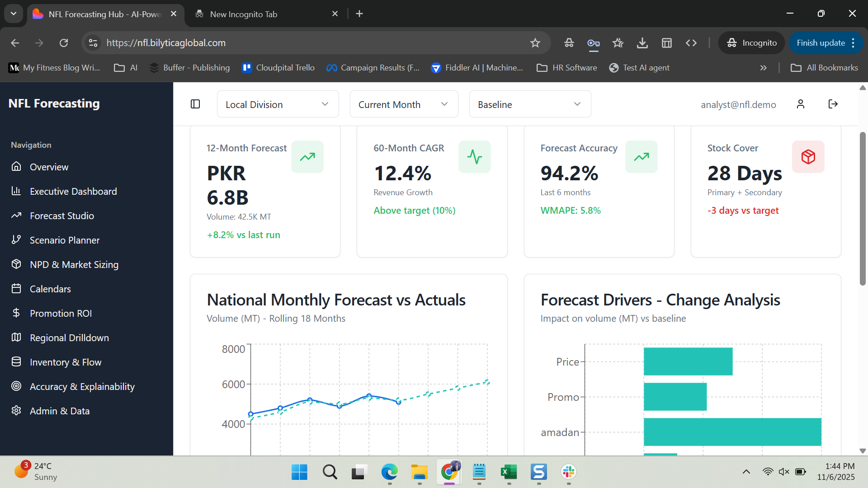
Task: Open the Current Month dropdown
Action: click(404, 104)
